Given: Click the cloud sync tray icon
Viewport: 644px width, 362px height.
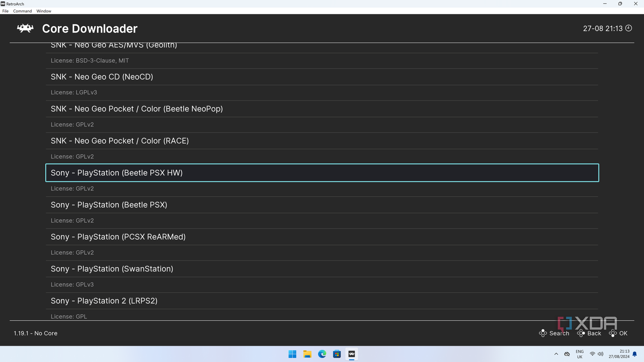Looking at the screenshot, I should (567, 354).
